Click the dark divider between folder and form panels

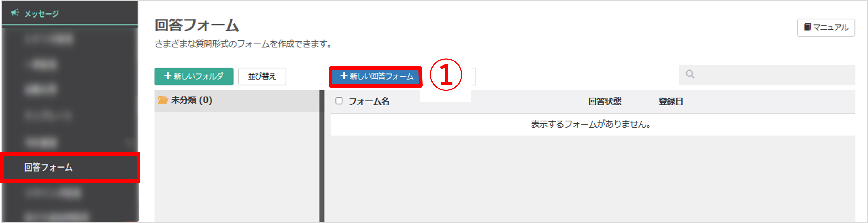point(322,156)
